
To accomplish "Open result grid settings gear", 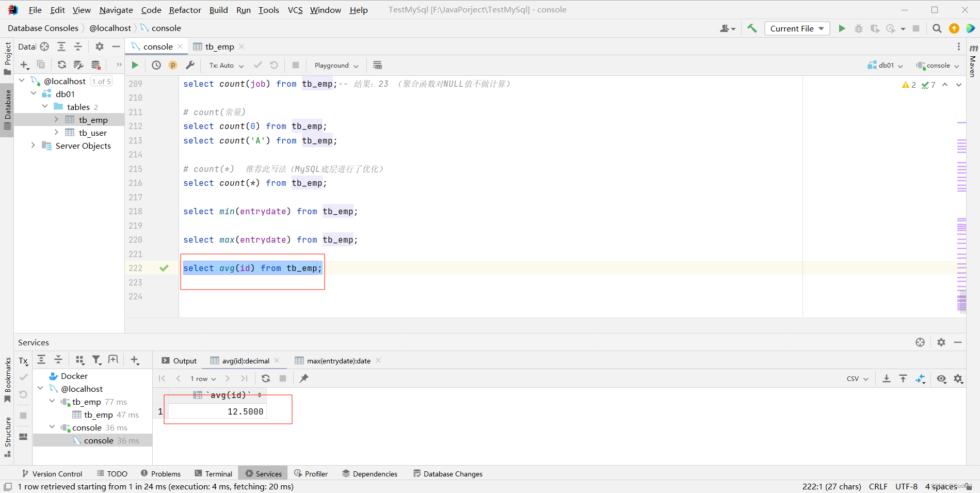I will tap(958, 378).
